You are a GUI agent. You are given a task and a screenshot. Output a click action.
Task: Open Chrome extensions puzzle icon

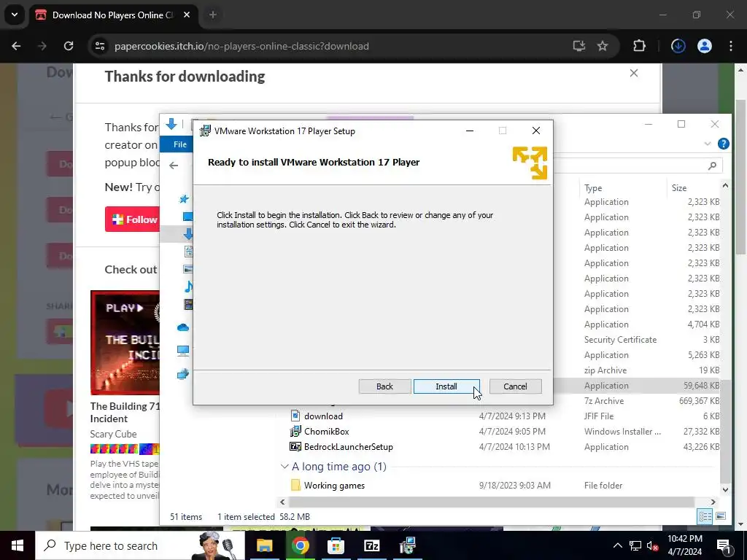pos(639,46)
